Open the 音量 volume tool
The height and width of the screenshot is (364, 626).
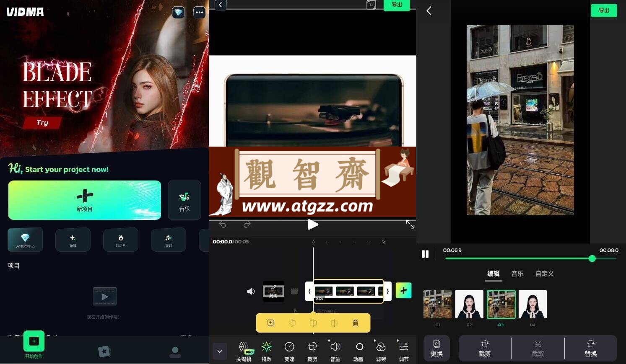335,351
